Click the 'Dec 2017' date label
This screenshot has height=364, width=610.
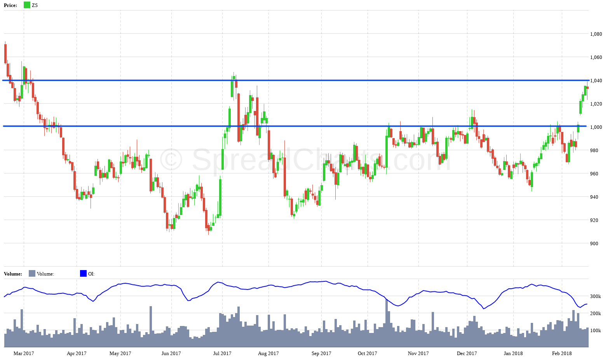467,354
